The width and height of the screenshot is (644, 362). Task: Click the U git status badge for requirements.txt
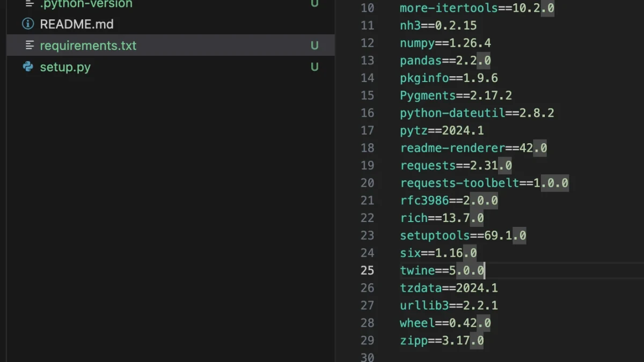pos(314,46)
